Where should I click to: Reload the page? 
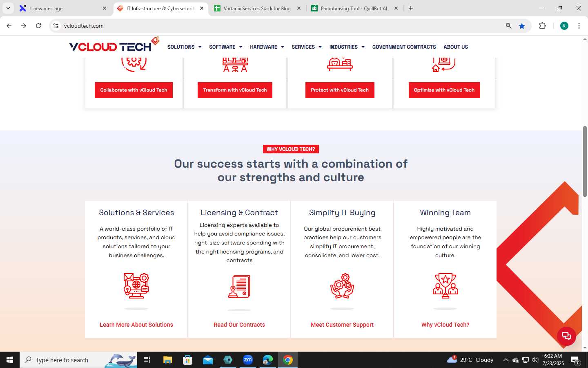(38, 26)
